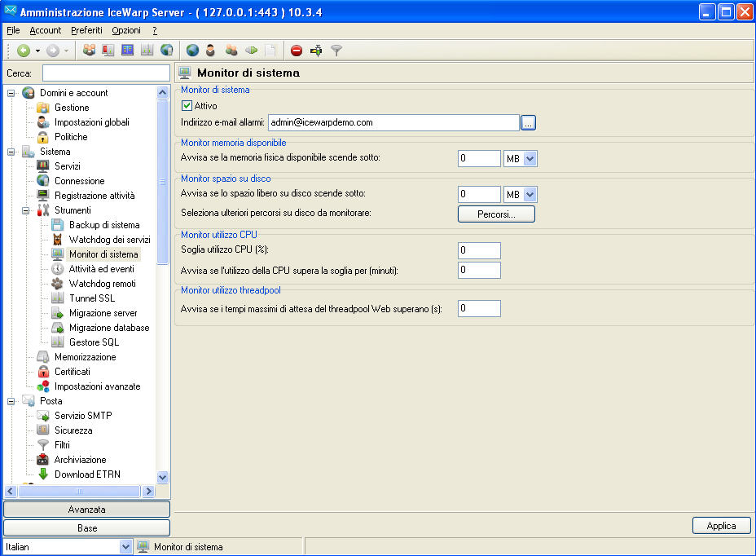Click the single user toolbar icon

pos(210,51)
